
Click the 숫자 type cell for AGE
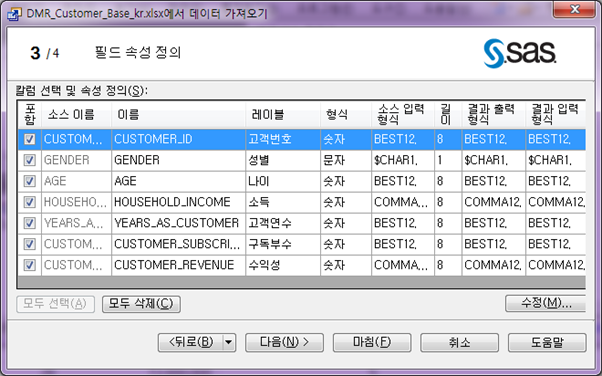point(346,181)
